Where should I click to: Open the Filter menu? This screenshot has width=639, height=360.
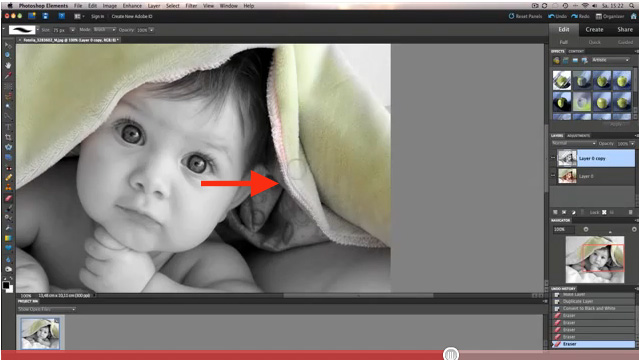[x=191, y=6]
